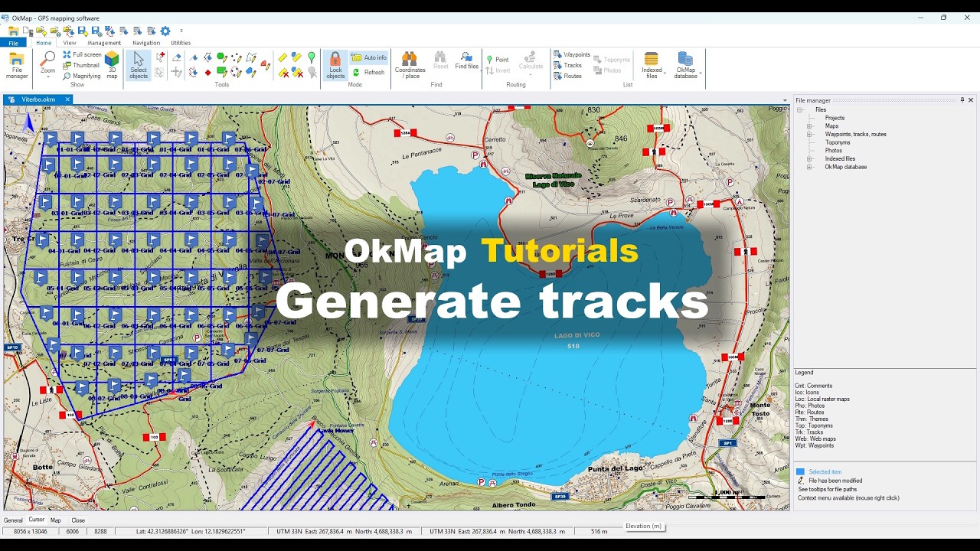Toggle the Auto info mode

369,57
